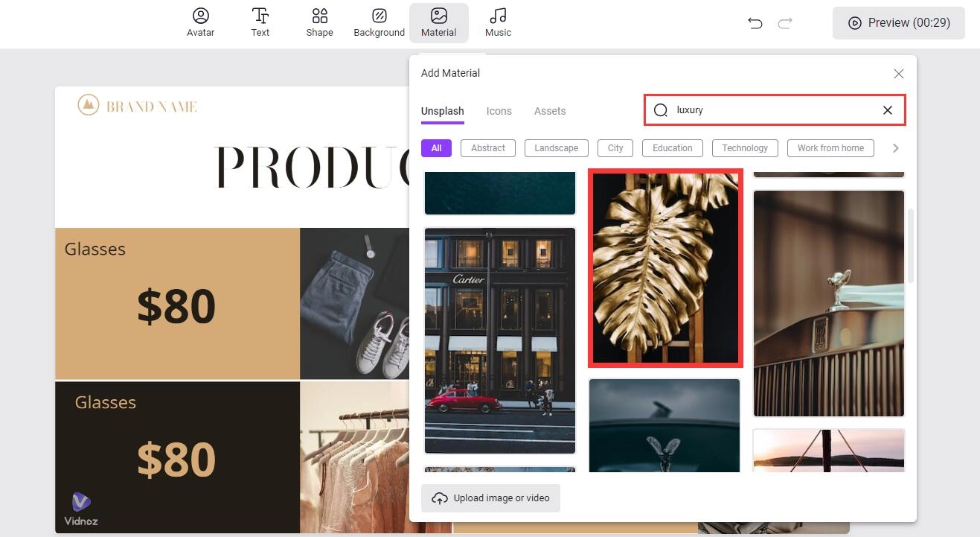This screenshot has height=537, width=980.
Task: Select the golden monstera leaf image
Action: (x=665, y=268)
